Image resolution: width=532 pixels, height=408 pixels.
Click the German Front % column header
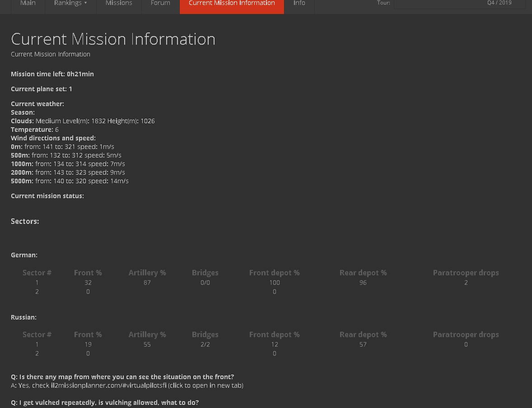pos(88,273)
